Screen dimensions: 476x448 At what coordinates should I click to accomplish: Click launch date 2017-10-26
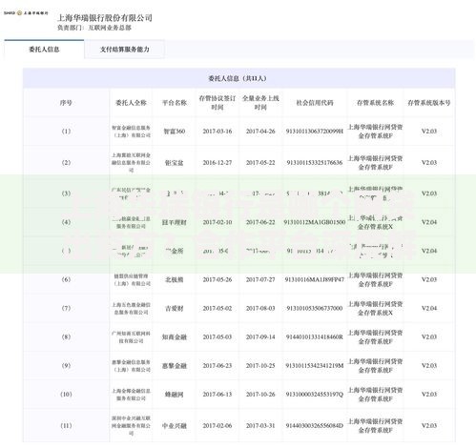click(260, 395)
